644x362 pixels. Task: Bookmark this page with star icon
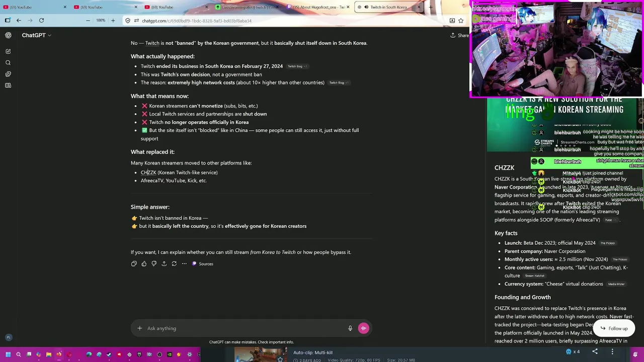pos(460,21)
